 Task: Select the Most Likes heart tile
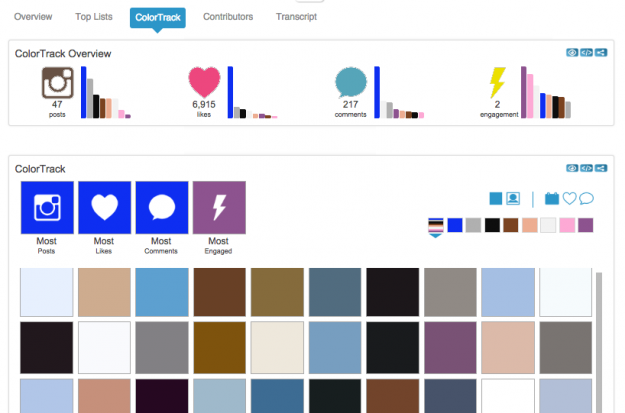(x=104, y=207)
